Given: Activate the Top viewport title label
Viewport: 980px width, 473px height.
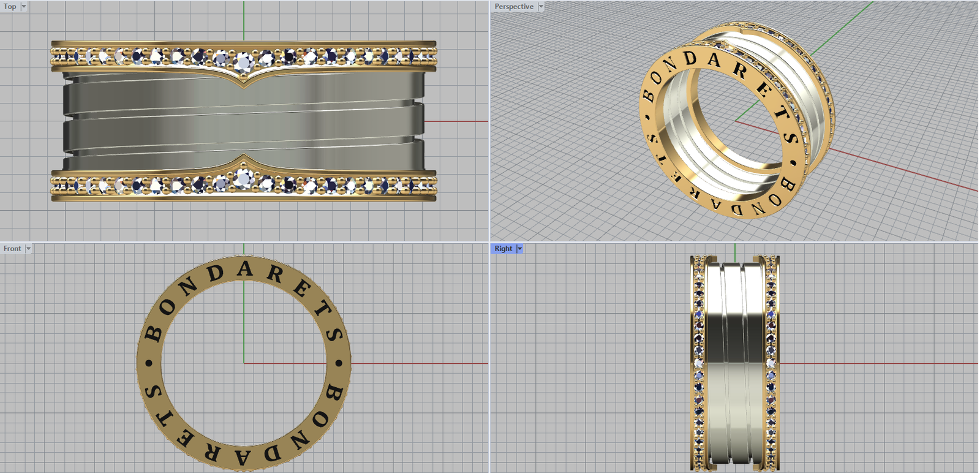Looking at the screenshot, I should (10, 7).
